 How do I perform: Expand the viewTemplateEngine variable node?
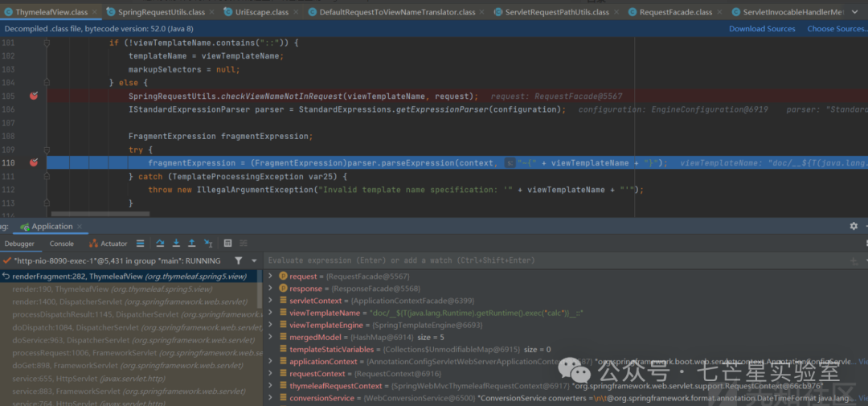[x=270, y=325]
